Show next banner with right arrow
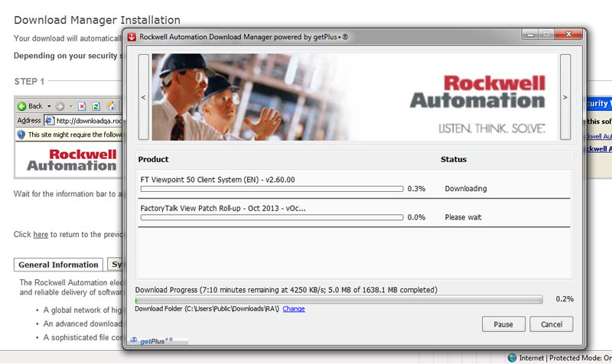Viewport: 612px width, 364px height. 565,97
